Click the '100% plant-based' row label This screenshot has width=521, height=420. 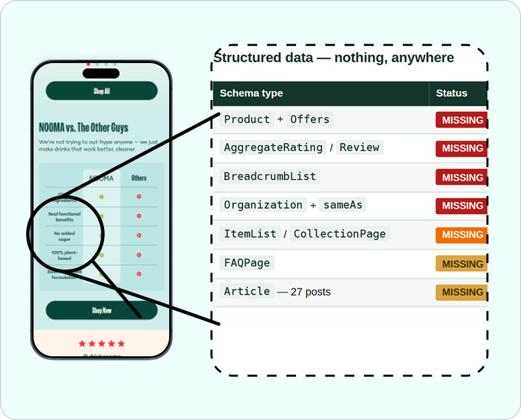click(64, 256)
